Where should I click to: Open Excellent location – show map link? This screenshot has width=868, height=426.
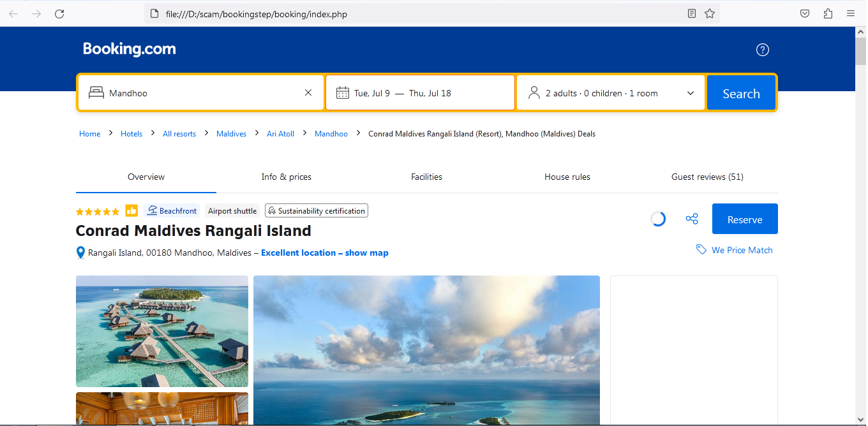coord(325,253)
